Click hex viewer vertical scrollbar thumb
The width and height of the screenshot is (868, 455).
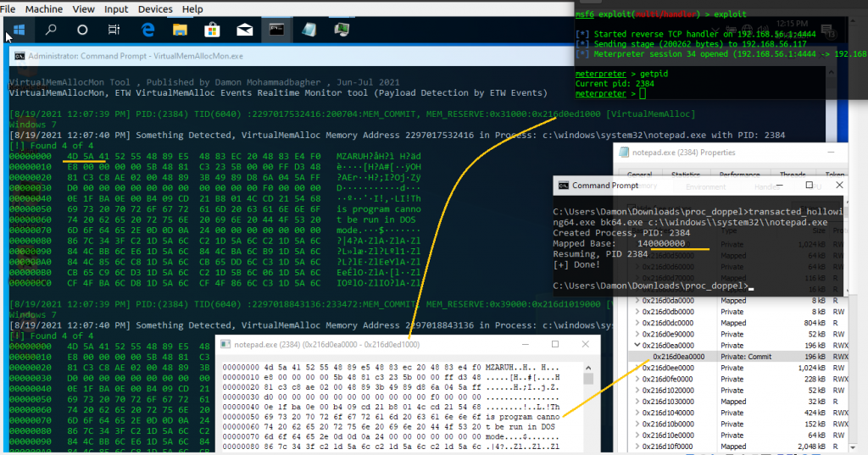(588, 379)
